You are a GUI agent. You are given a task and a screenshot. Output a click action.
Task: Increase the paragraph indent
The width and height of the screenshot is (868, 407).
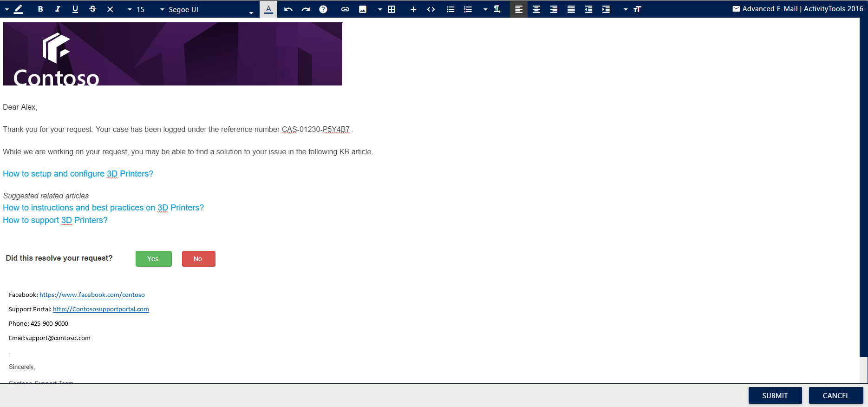pyautogui.click(x=606, y=9)
